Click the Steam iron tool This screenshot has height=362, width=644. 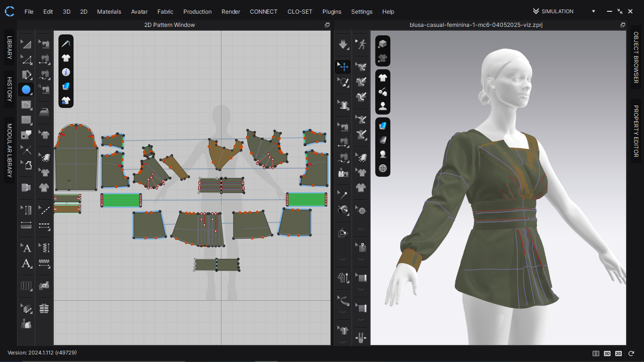pos(44,112)
